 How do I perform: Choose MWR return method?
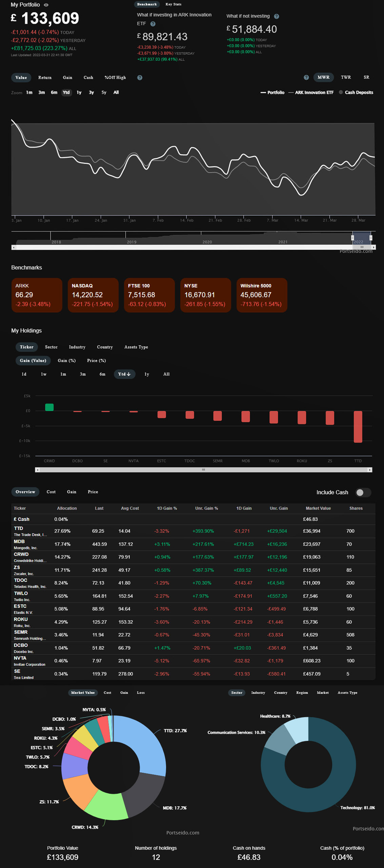[x=323, y=77]
